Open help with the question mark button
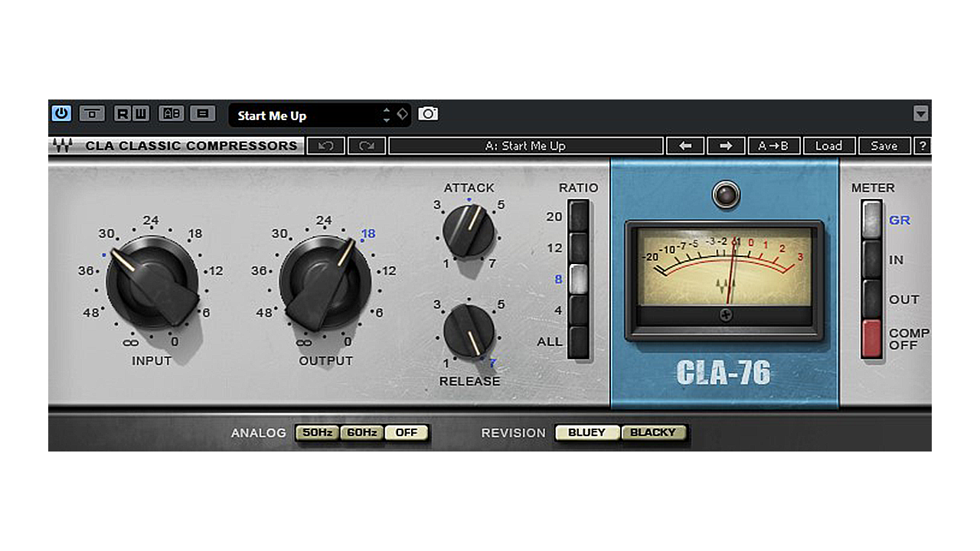Viewport: 980px width, 551px height. [x=923, y=146]
